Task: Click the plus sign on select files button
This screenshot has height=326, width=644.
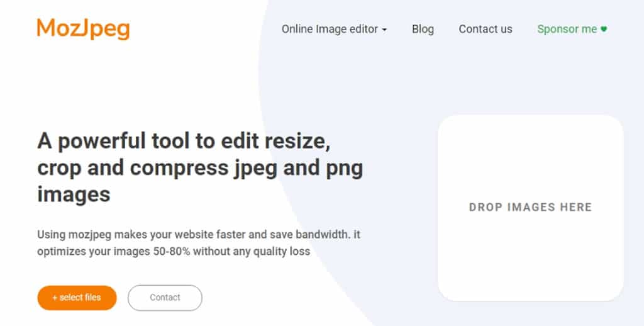Action: (x=55, y=298)
